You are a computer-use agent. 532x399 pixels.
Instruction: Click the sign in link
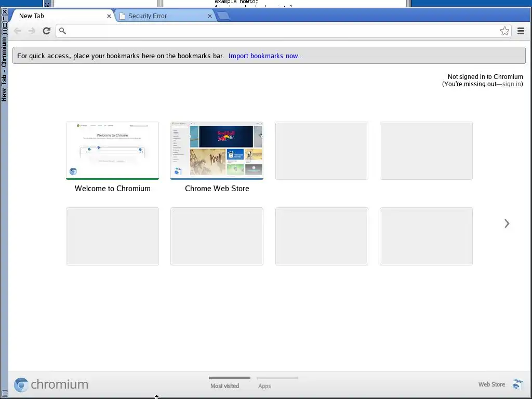(x=511, y=84)
